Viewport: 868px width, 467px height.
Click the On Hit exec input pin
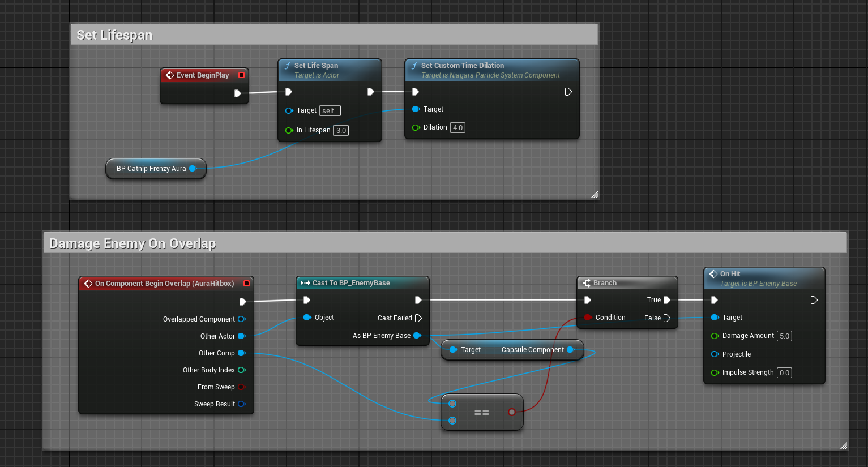point(715,300)
